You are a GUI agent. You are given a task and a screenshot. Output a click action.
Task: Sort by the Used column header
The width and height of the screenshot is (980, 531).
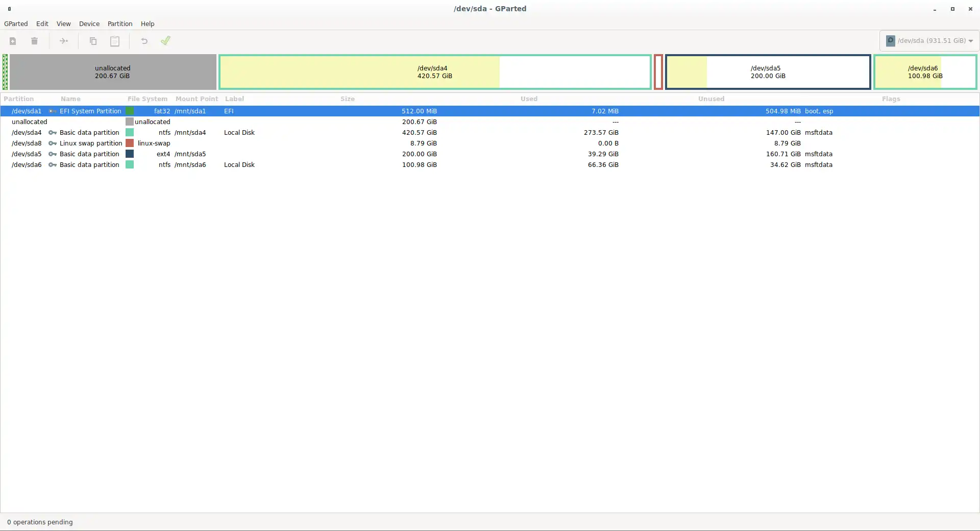[529, 99]
